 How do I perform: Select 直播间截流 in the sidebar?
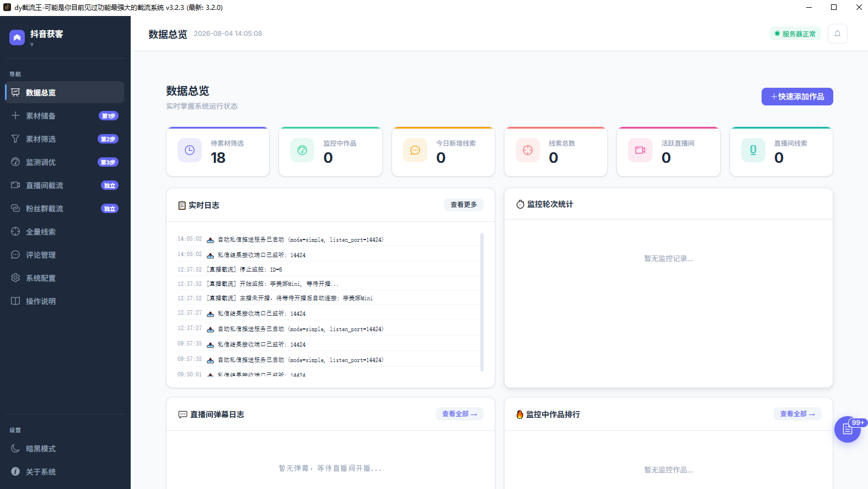[64, 185]
